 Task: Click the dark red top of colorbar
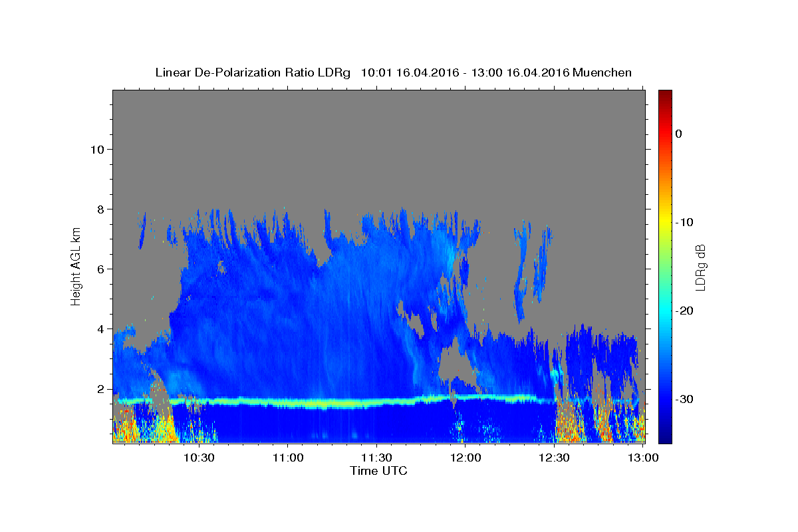tap(665, 95)
